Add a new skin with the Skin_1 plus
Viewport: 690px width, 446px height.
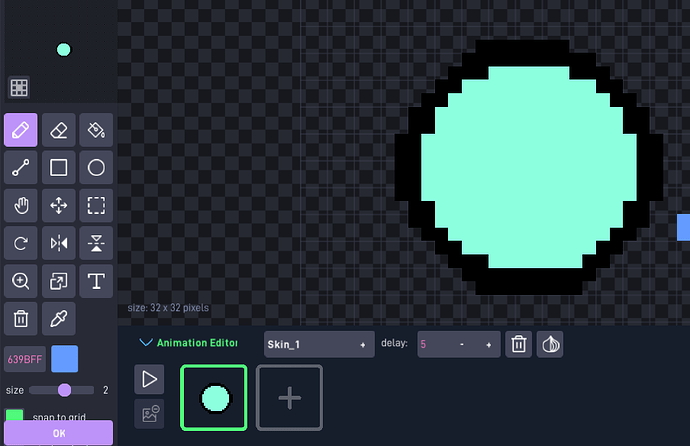(x=363, y=345)
